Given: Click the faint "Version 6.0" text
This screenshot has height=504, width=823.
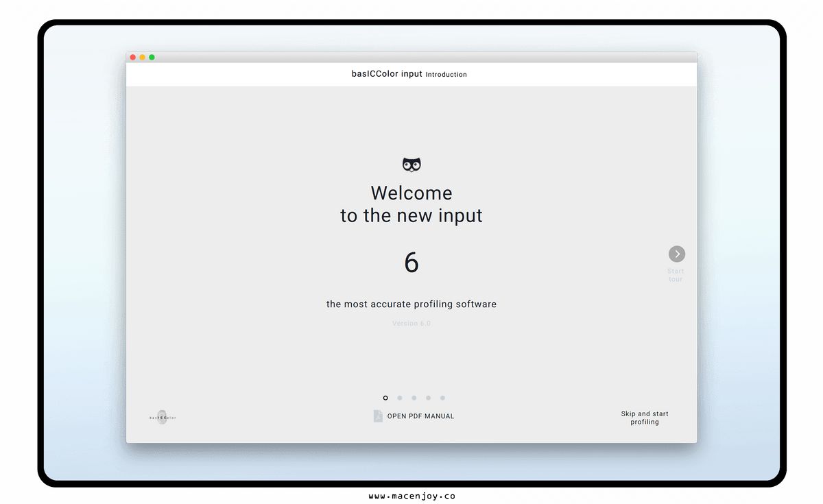Looking at the screenshot, I should pyautogui.click(x=411, y=323).
